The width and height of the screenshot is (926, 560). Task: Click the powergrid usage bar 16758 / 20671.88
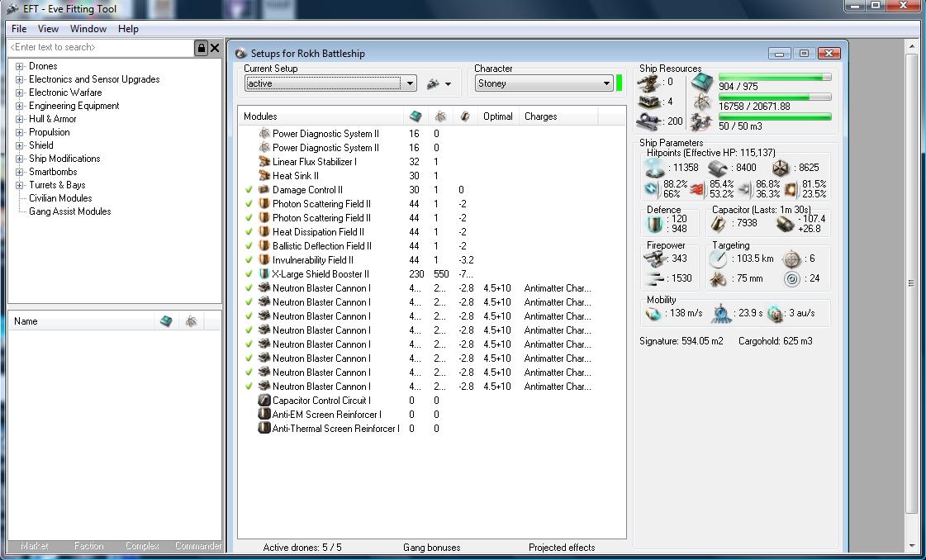[x=775, y=97]
